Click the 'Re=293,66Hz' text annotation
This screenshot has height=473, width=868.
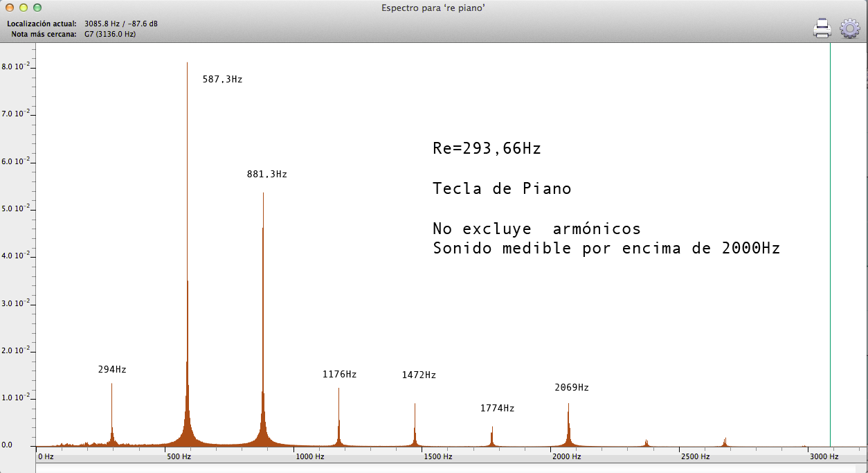pyautogui.click(x=487, y=148)
